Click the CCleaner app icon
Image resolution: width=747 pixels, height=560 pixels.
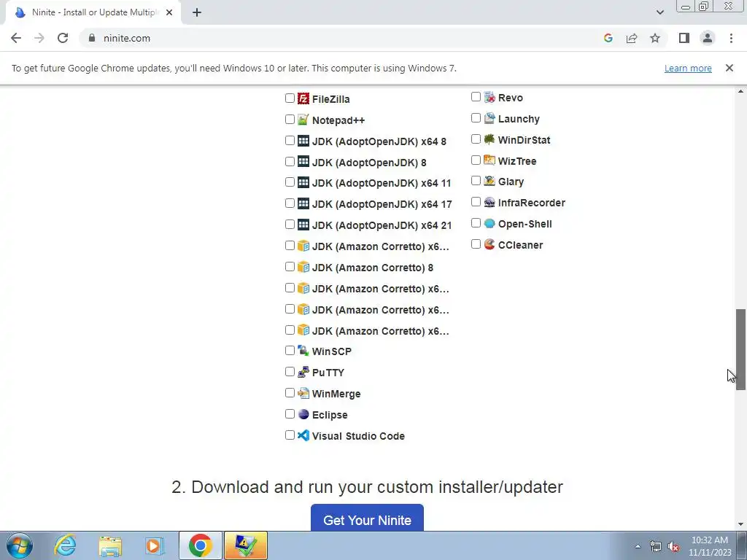(x=489, y=244)
